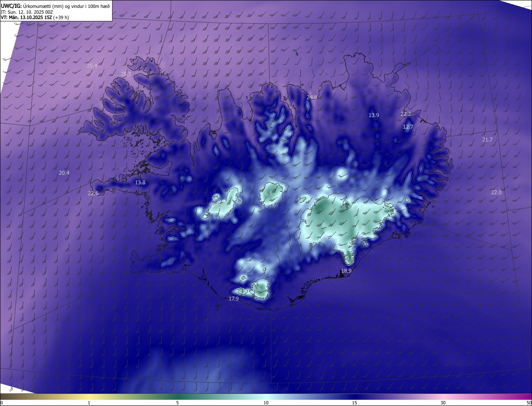
Task: Click the colour scale tick label 15
Action: [x=355, y=403]
